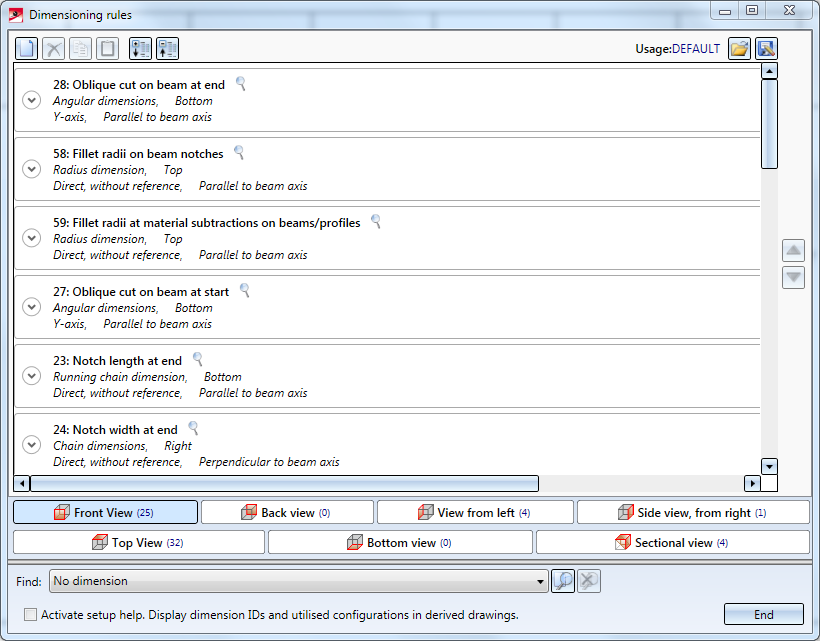Click the horizontal scrollbar right arrow
The height and width of the screenshot is (641, 820).
click(x=752, y=484)
